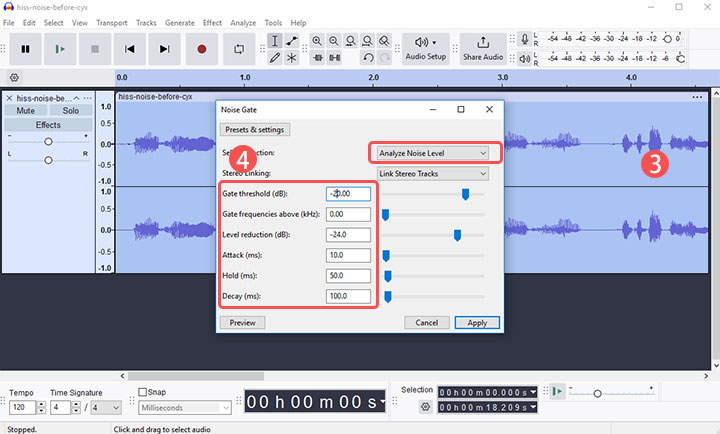Click Fit project to width zoom icon

[x=367, y=41]
